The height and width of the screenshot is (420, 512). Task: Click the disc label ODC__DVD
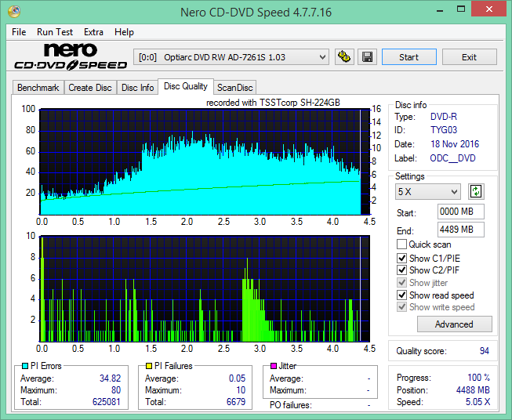tap(452, 158)
